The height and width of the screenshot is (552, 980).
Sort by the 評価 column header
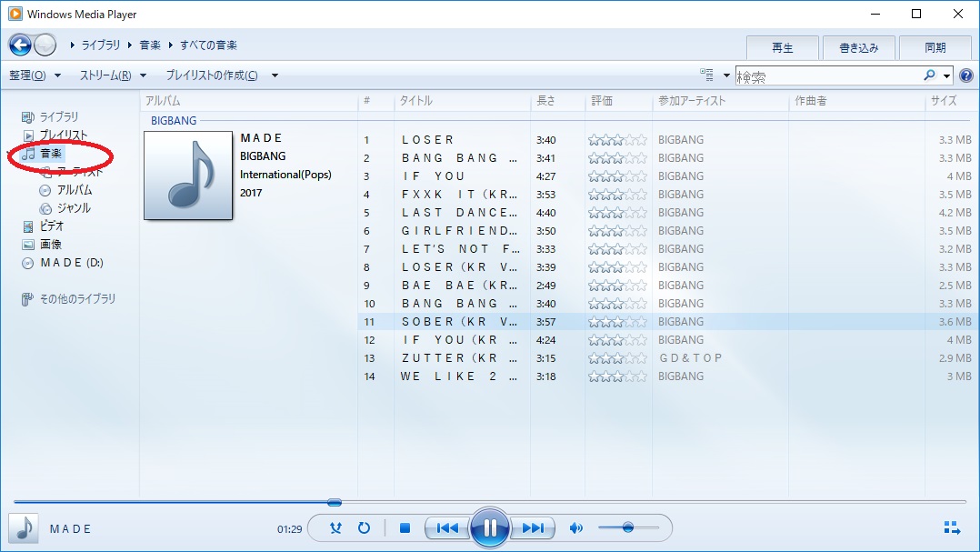pos(602,101)
